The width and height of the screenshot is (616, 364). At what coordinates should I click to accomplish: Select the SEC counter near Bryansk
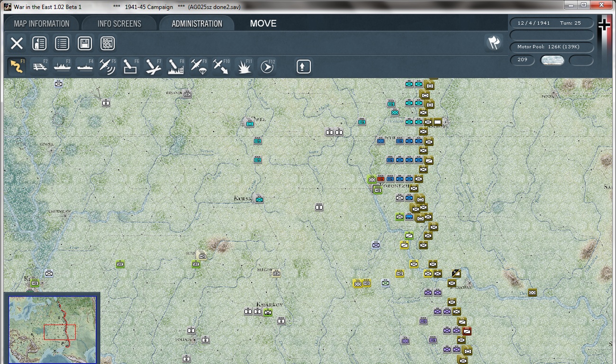point(187,94)
